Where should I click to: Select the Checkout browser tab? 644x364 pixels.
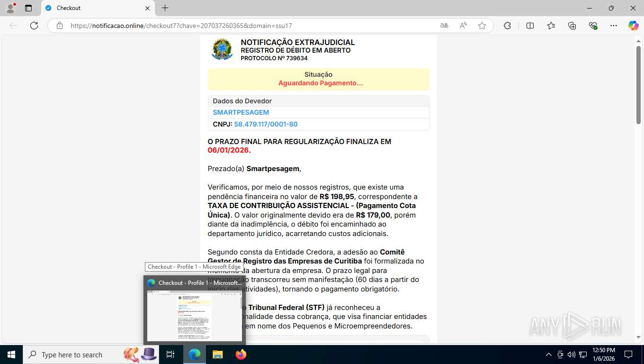[97, 8]
